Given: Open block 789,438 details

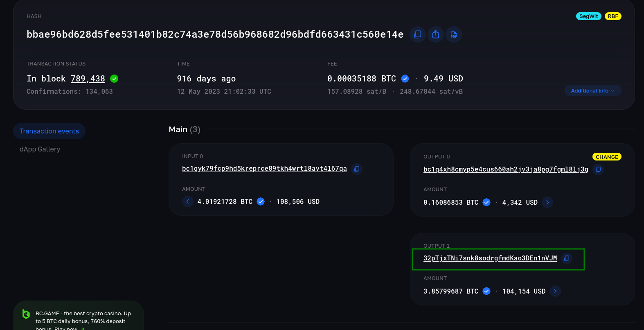Looking at the screenshot, I should (88, 78).
